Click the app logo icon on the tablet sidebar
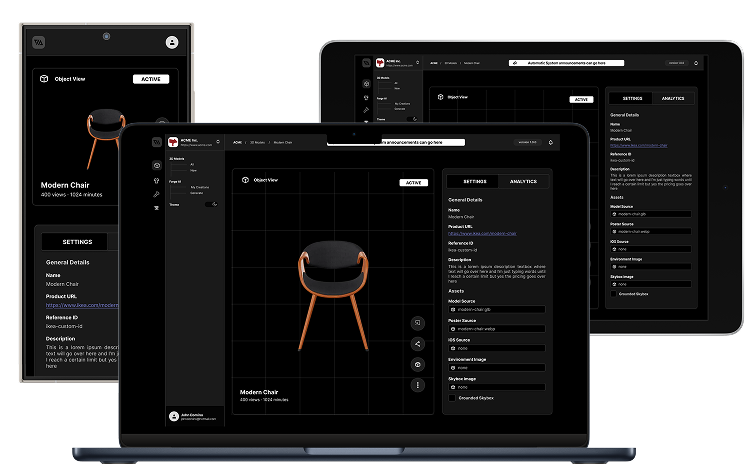Viewport: 749px width, 466px height. [x=366, y=63]
